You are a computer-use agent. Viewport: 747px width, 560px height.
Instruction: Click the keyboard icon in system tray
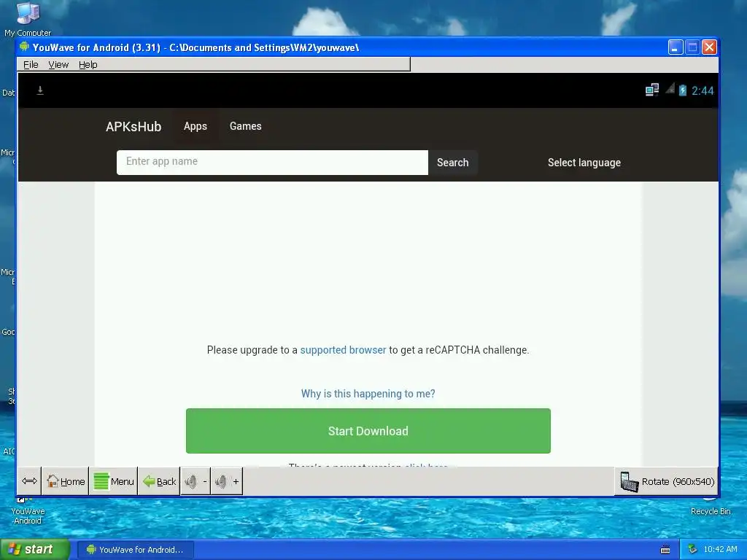665,550
